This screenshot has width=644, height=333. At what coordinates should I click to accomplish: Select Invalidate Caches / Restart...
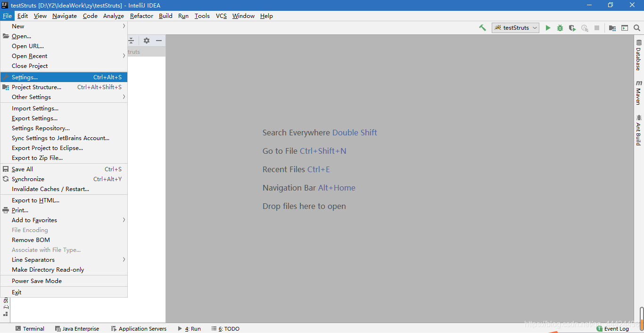click(64, 189)
